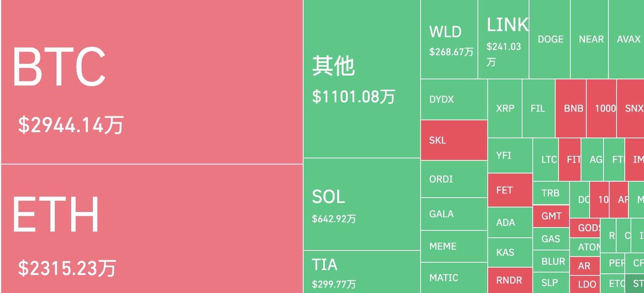Click the MEME tile

coord(454,246)
